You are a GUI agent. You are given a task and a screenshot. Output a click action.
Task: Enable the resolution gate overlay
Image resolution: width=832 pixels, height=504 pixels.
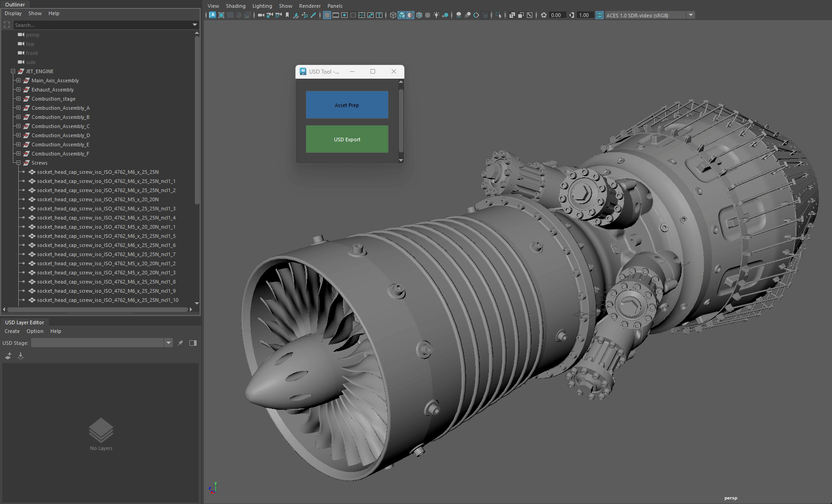click(344, 15)
